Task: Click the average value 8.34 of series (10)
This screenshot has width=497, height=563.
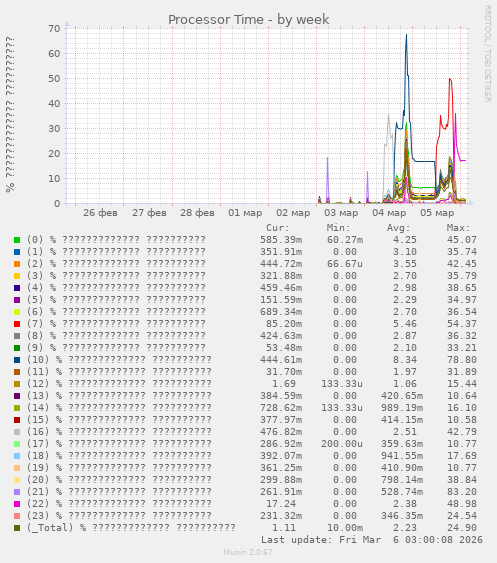Action: 405,360
